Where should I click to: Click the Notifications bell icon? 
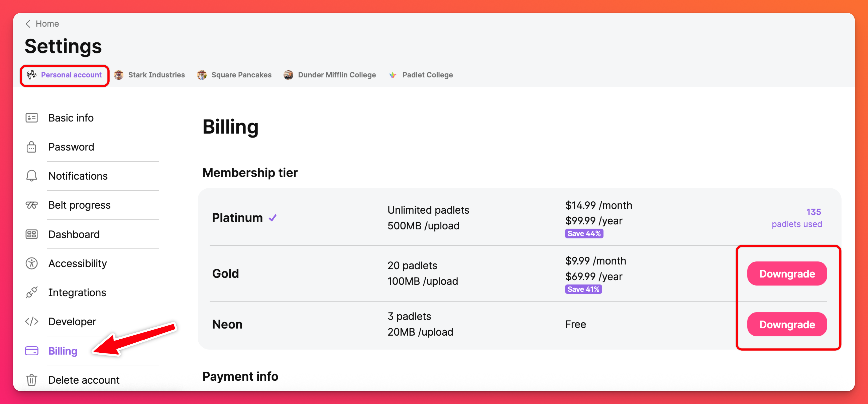tap(31, 176)
